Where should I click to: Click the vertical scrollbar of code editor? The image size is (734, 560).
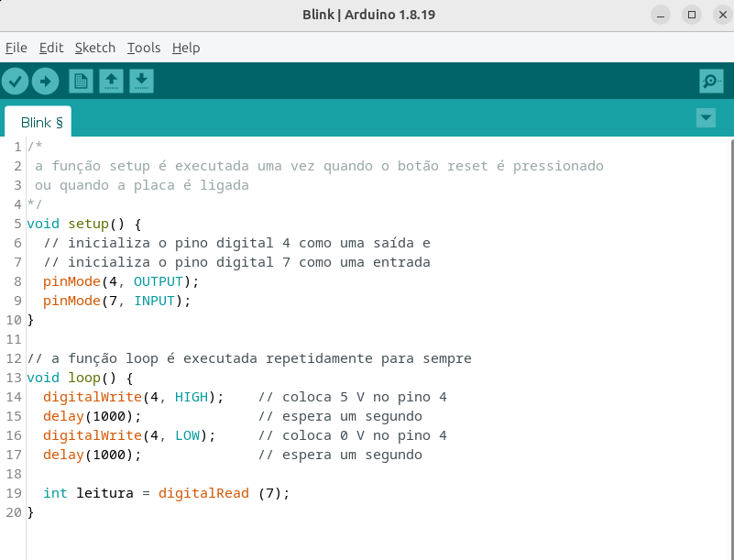coord(730,348)
